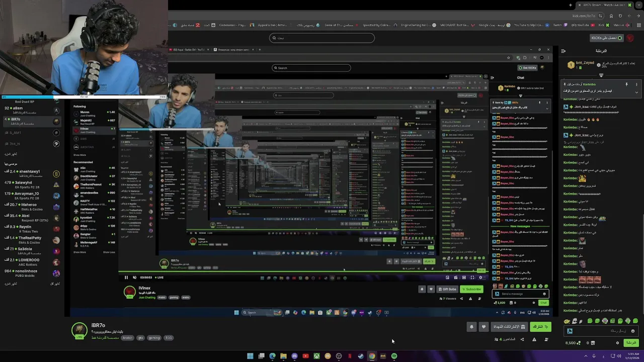Image resolution: width=644 pixels, height=362 pixels.
Task: Toggle notifications bell for iBR7o
Action: (471, 327)
